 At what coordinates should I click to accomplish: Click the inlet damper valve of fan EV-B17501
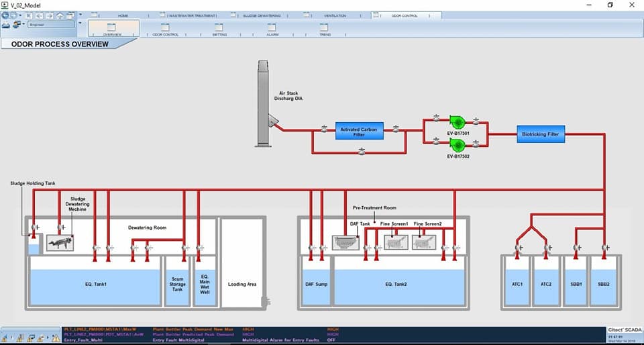click(436, 119)
